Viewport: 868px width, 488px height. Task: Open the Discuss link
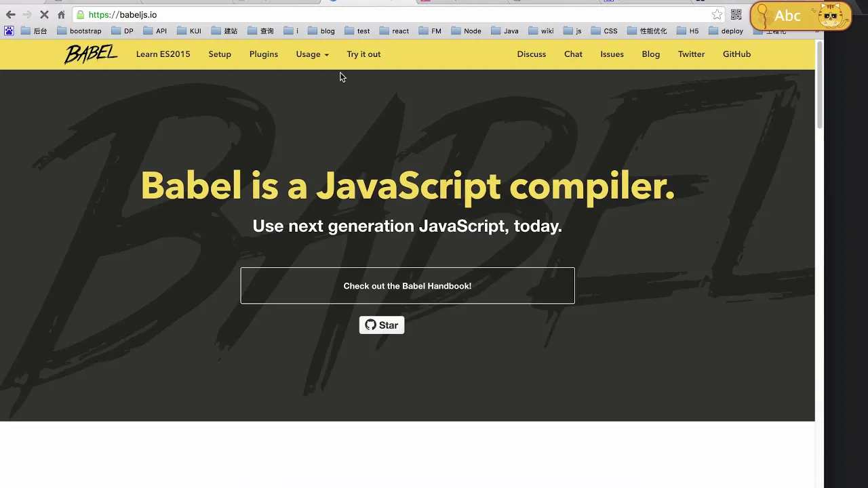tap(532, 54)
